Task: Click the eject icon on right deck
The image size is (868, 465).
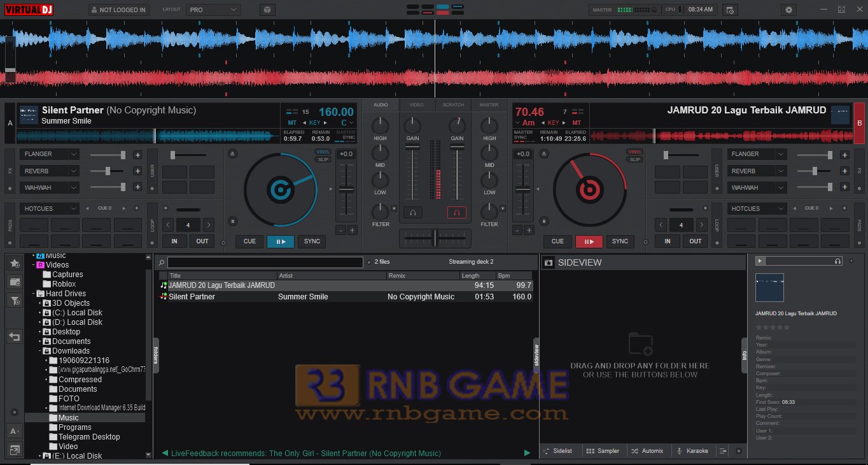Action: [x=545, y=154]
